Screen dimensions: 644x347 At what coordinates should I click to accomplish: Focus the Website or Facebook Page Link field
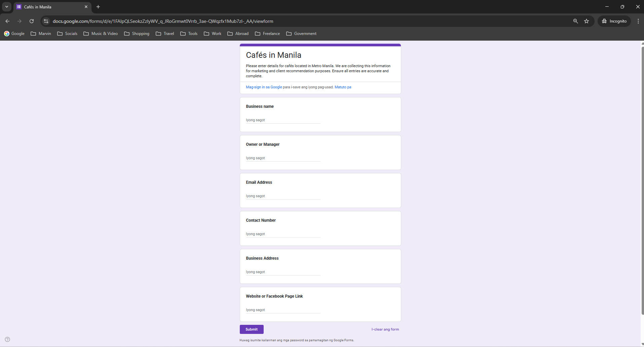coord(283,310)
